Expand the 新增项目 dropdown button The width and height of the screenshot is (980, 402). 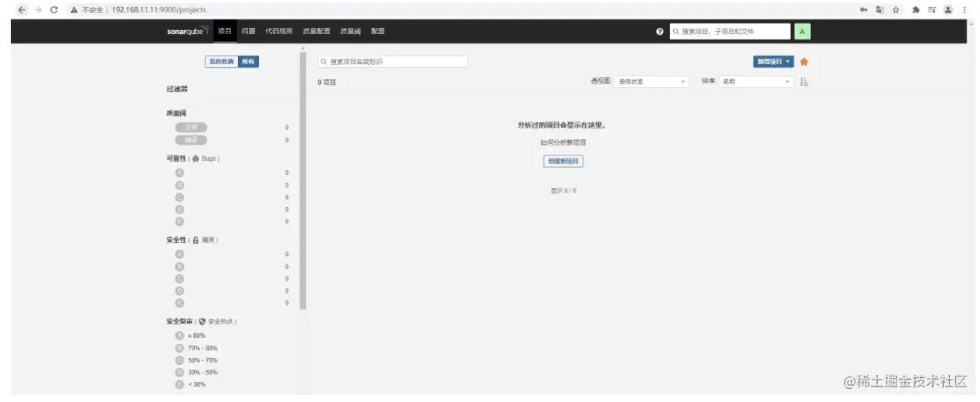pos(774,62)
